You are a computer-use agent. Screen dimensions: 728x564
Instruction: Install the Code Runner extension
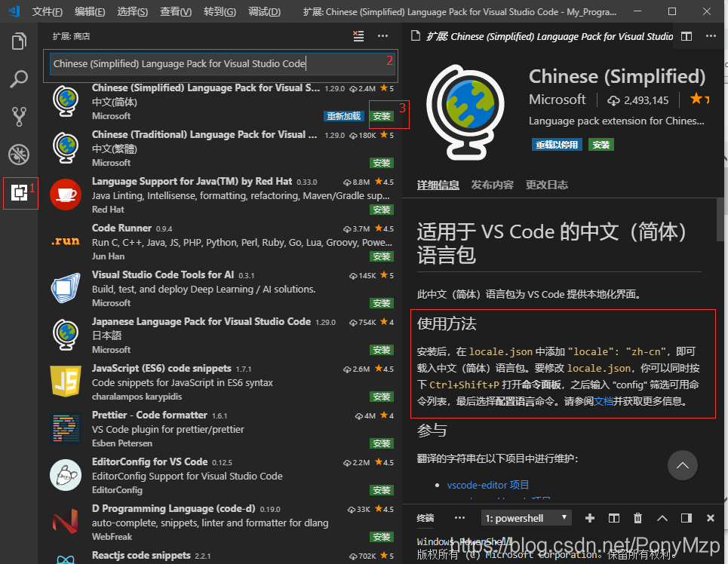pos(382,256)
